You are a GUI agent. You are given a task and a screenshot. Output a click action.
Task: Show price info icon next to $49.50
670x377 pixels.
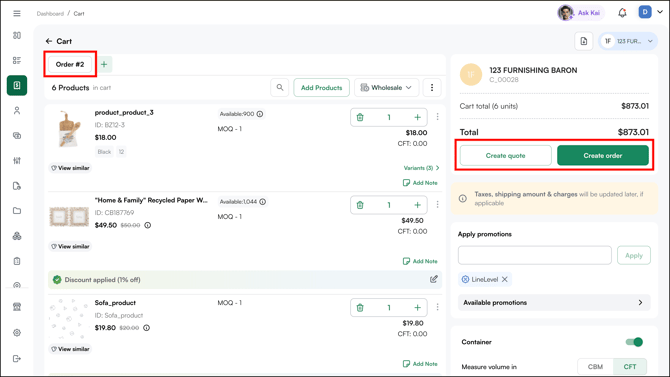coord(147,225)
